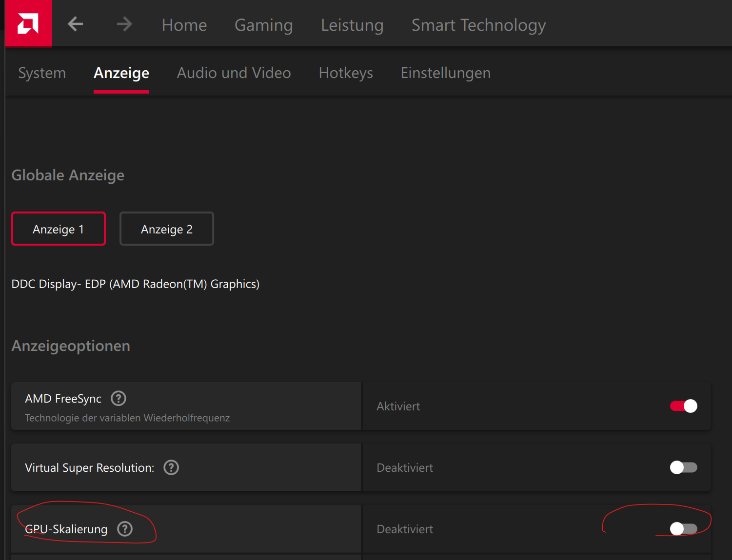Click the AMD logo icon

coord(28,23)
